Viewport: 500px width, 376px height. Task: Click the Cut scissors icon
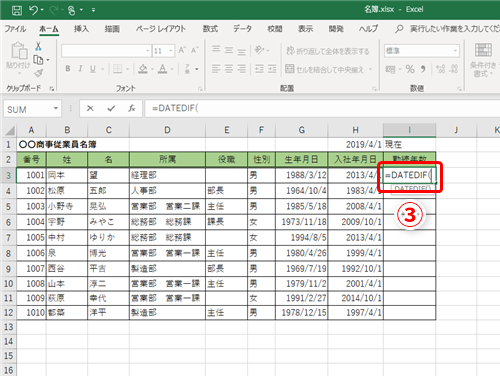(x=38, y=46)
